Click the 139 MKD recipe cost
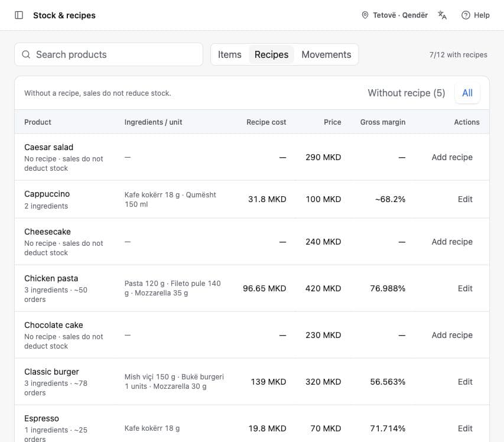This screenshot has width=504, height=442. (268, 382)
